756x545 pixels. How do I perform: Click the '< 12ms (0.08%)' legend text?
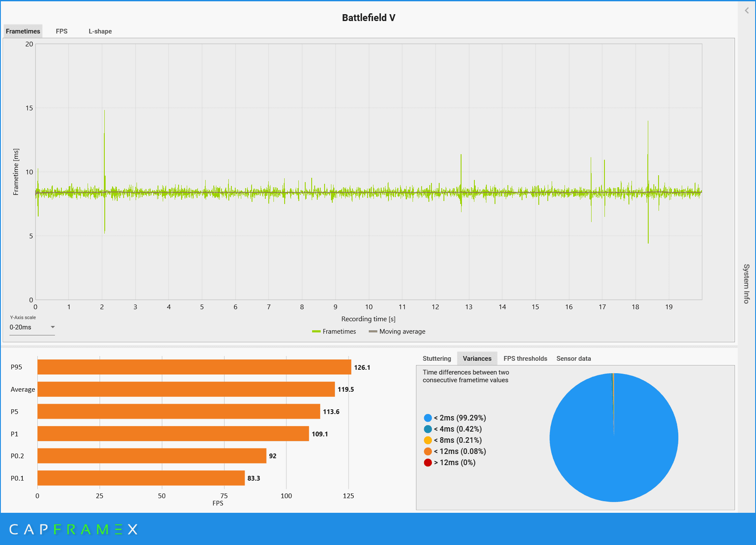tap(460, 451)
